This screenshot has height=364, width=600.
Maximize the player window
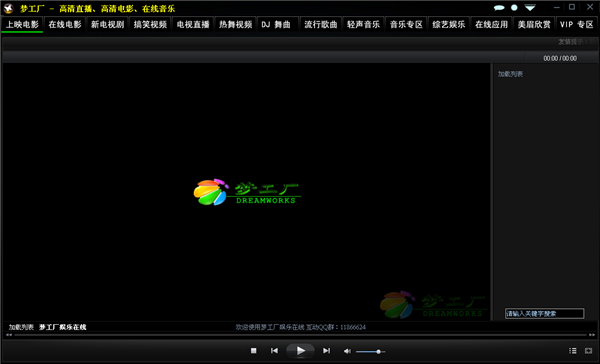click(x=572, y=7)
